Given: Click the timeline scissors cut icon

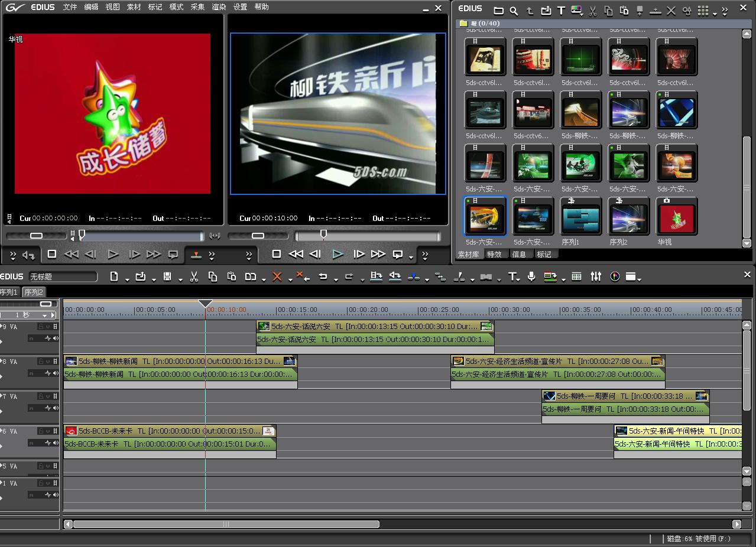Looking at the screenshot, I should point(194,276).
